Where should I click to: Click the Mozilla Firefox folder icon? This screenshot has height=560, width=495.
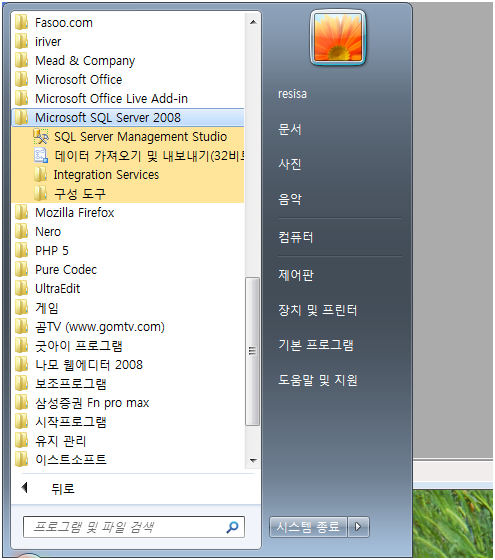point(21,212)
